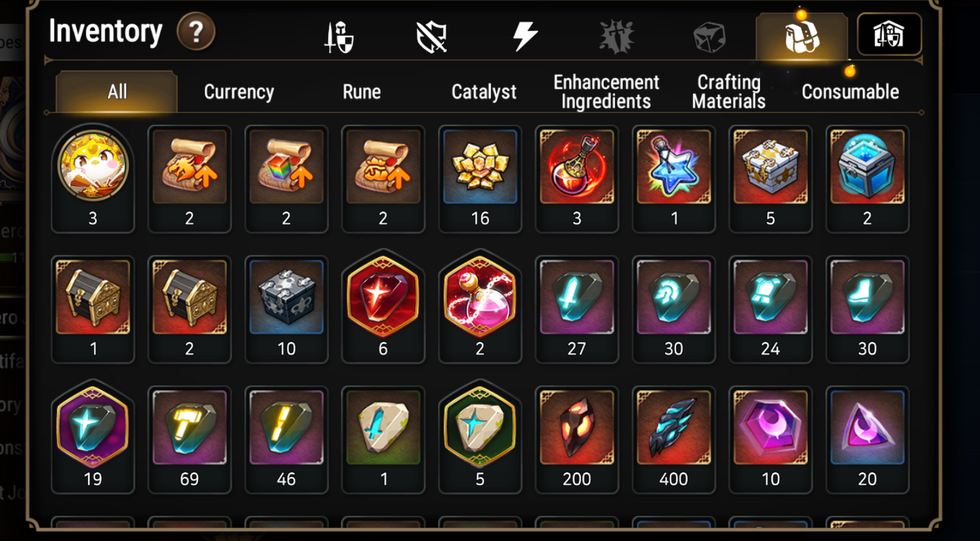Open the backpack inventory icon
This screenshot has height=541, width=980.
[x=802, y=37]
